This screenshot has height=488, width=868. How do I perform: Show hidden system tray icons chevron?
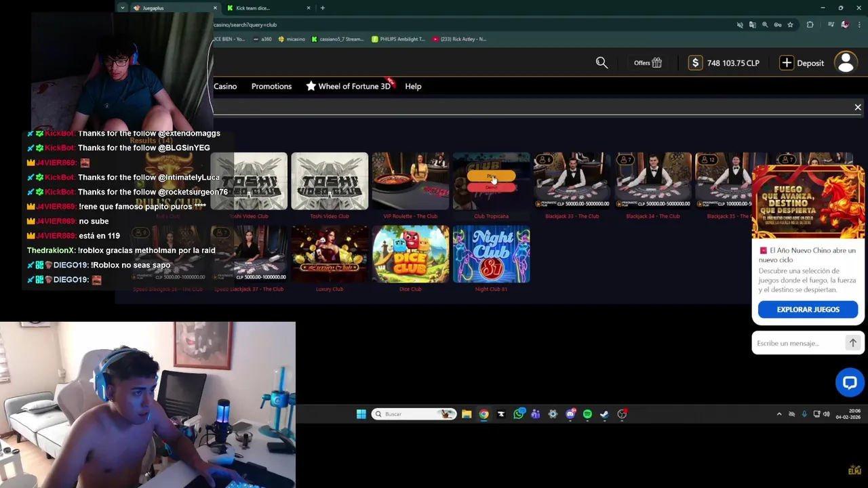click(x=779, y=414)
